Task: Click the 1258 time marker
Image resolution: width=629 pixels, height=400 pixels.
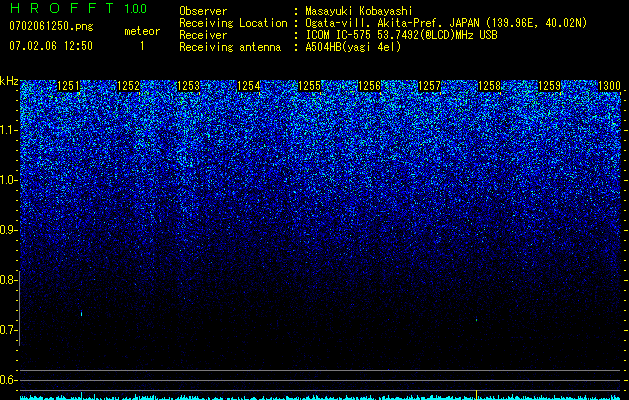Action: coord(489,86)
